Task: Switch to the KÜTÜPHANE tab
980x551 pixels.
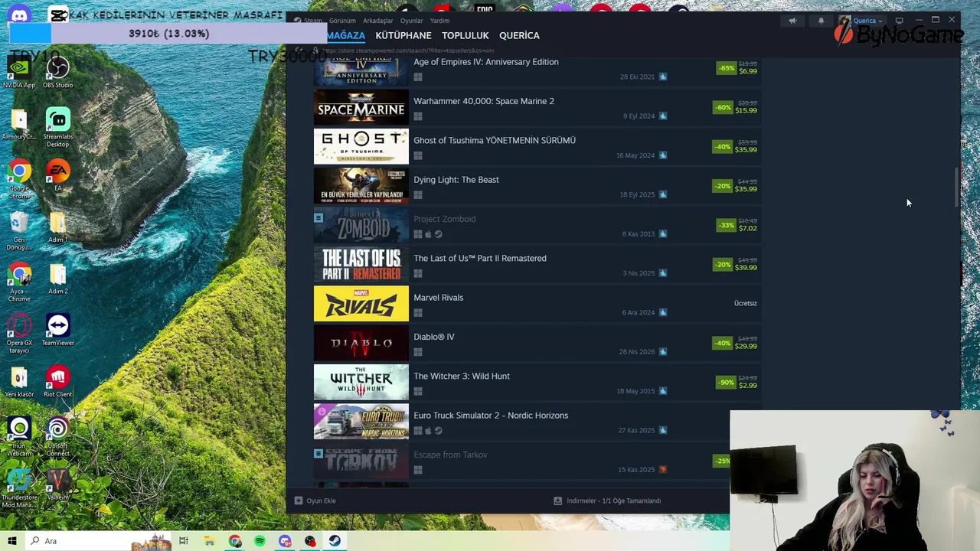Action: (403, 35)
